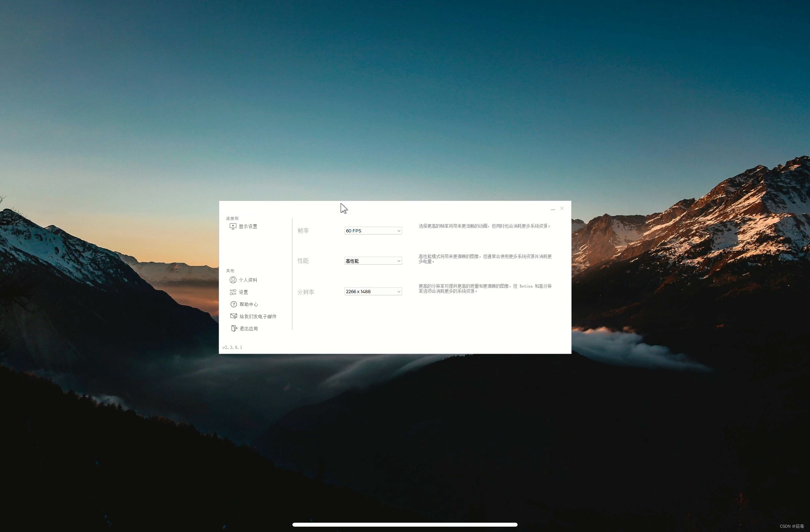Minimize the settings window
This screenshot has height=532, width=810.
553,209
